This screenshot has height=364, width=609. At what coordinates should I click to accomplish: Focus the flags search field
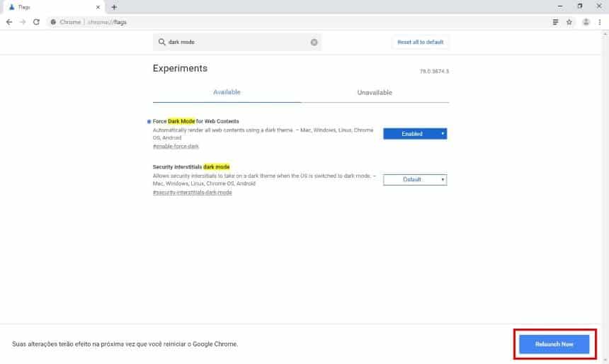tap(237, 42)
